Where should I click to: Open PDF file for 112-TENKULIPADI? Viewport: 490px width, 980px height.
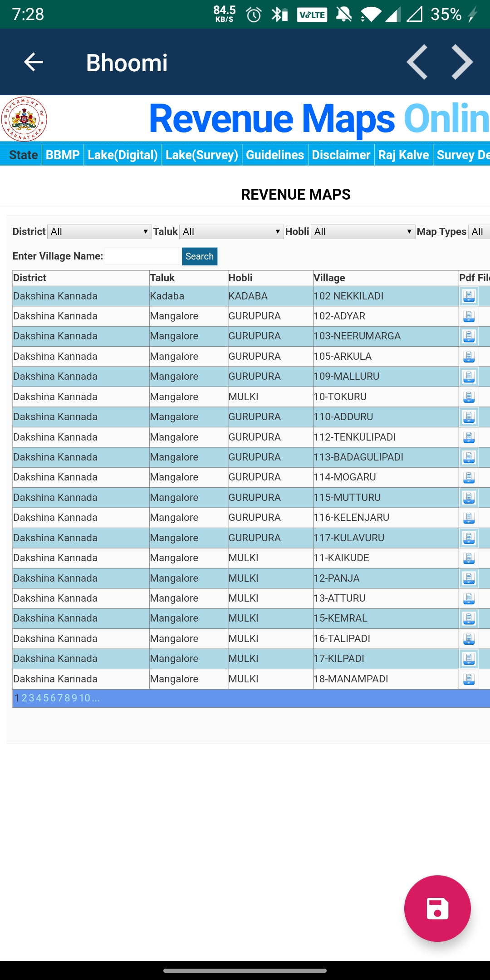click(469, 437)
